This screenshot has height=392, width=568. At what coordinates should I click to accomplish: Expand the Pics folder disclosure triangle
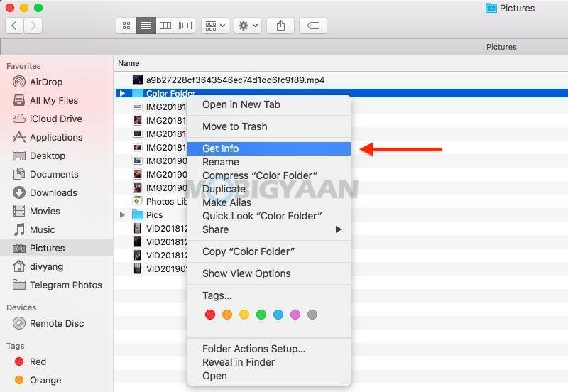[122, 214]
